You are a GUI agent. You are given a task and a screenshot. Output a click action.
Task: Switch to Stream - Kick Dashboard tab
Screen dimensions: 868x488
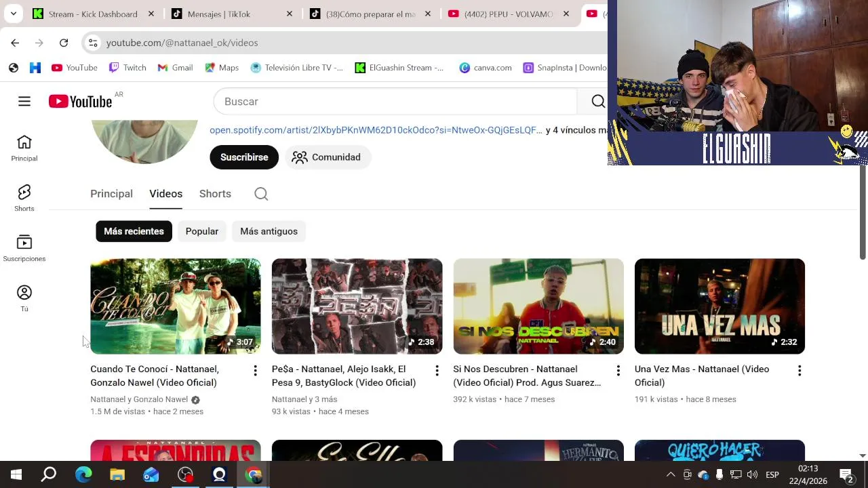94,14
